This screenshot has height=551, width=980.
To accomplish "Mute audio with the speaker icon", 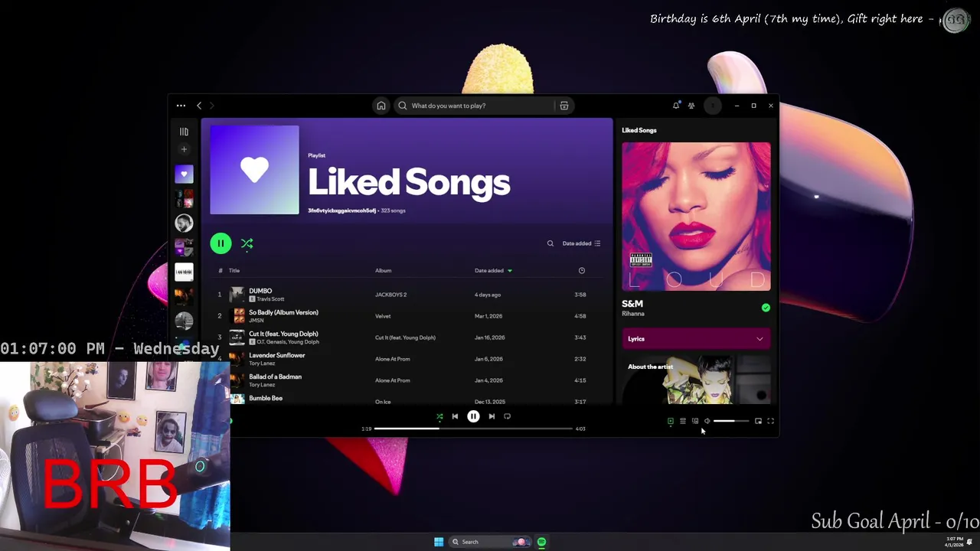I will [x=707, y=421].
